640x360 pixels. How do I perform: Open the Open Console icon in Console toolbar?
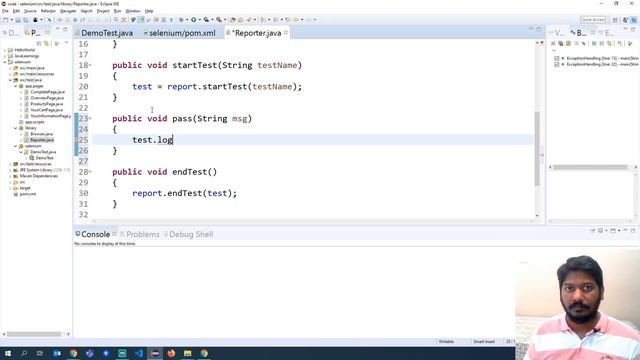point(613,231)
